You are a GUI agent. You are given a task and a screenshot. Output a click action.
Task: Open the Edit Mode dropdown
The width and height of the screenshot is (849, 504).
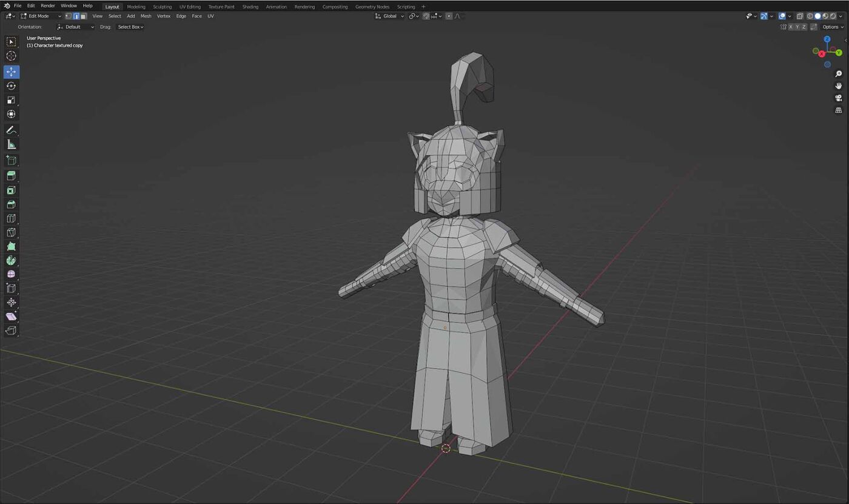click(x=41, y=16)
